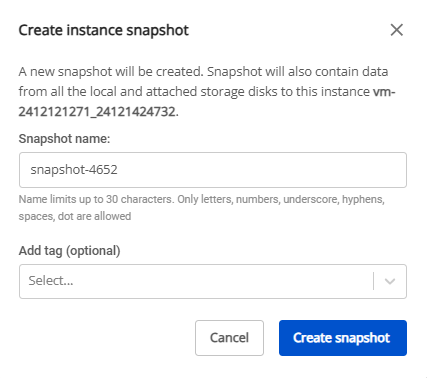
Task: Close the Create instance snapshot dialog
Action: pos(396,30)
